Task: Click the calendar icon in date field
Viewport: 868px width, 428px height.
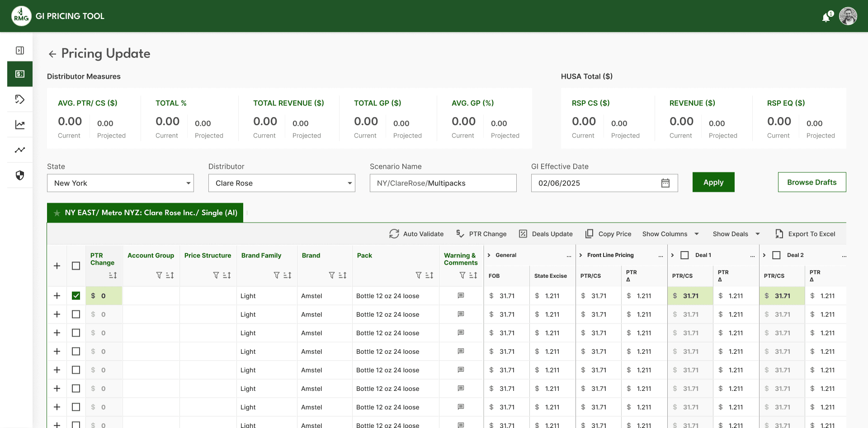Action: click(x=665, y=183)
